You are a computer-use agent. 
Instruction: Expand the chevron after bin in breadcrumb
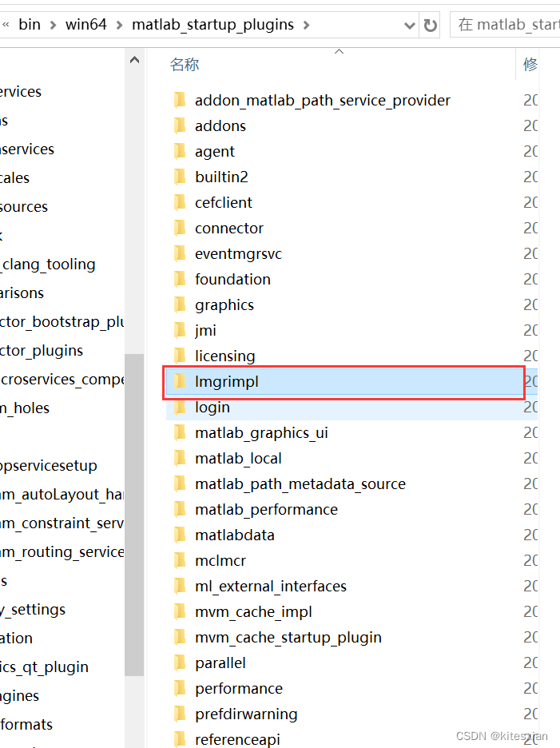pos(54,26)
